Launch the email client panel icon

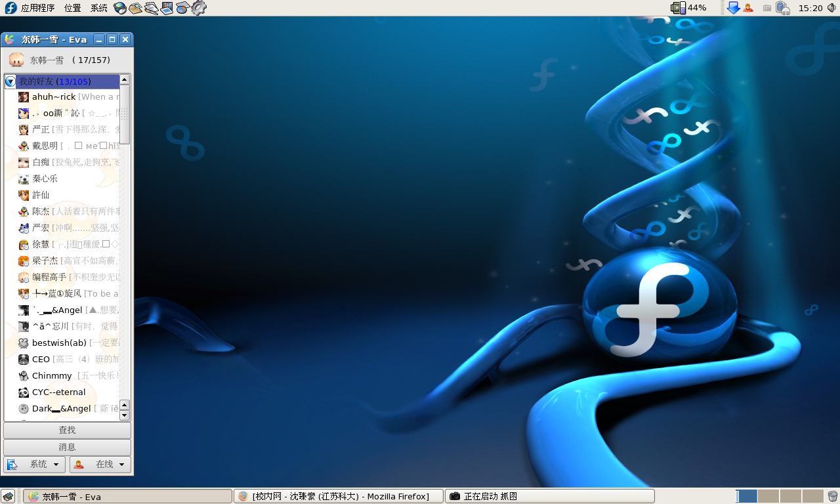point(136,8)
